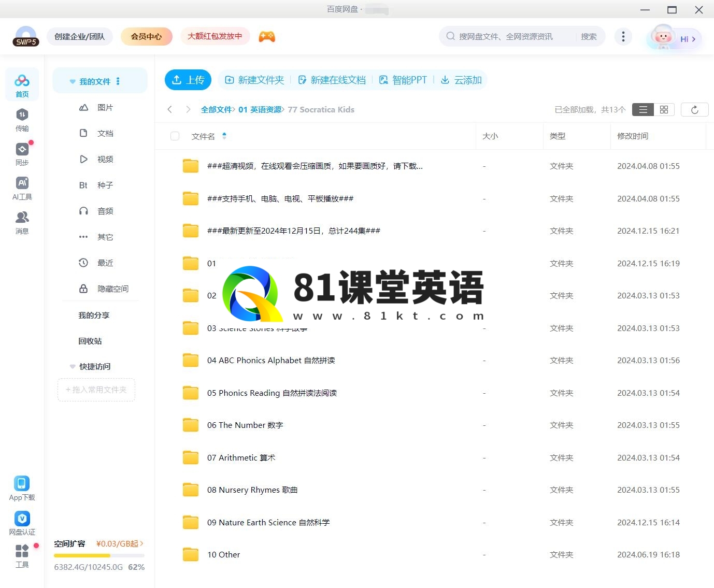The height and width of the screenshot is (588, 714).
Task: Click the 大小 column header
Action: [x=490, y=136]
